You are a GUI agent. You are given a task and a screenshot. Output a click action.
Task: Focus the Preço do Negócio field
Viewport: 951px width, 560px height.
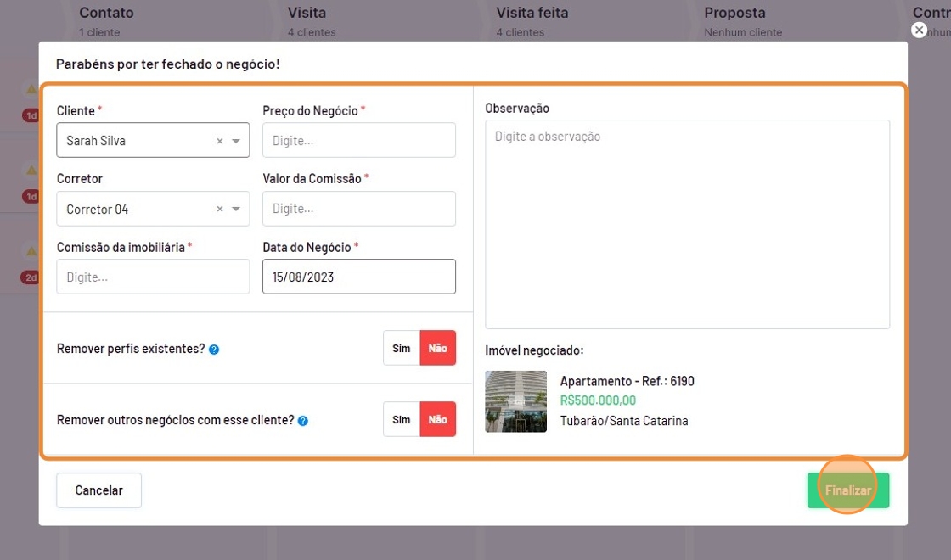point(358,141)
